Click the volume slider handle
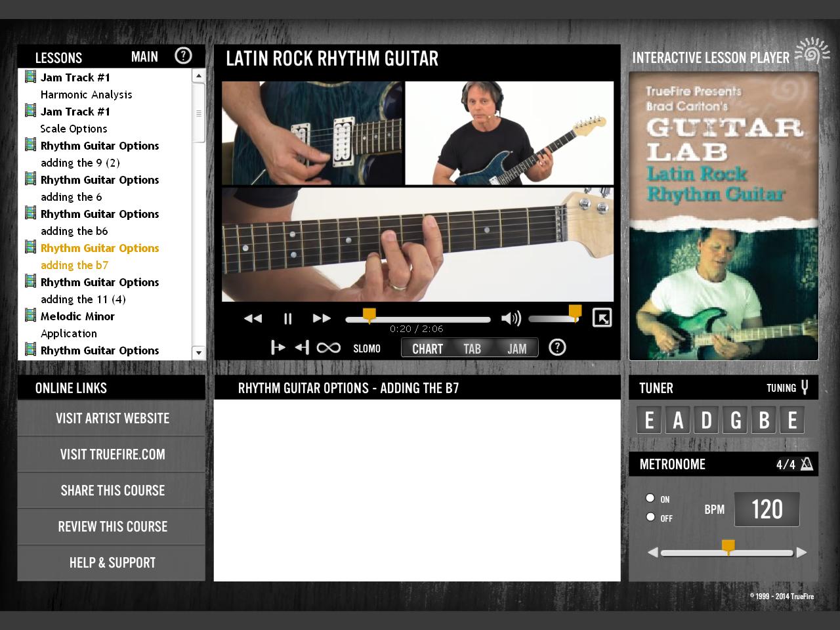Viewport: 840px width, 630px height. point(575,312)
